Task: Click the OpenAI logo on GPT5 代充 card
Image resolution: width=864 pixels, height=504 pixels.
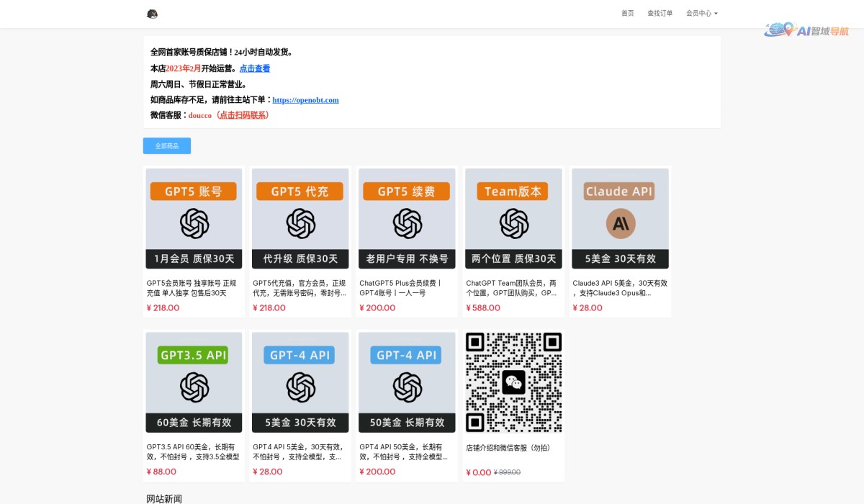Action: pyautogui.click(x=300, y=221)
